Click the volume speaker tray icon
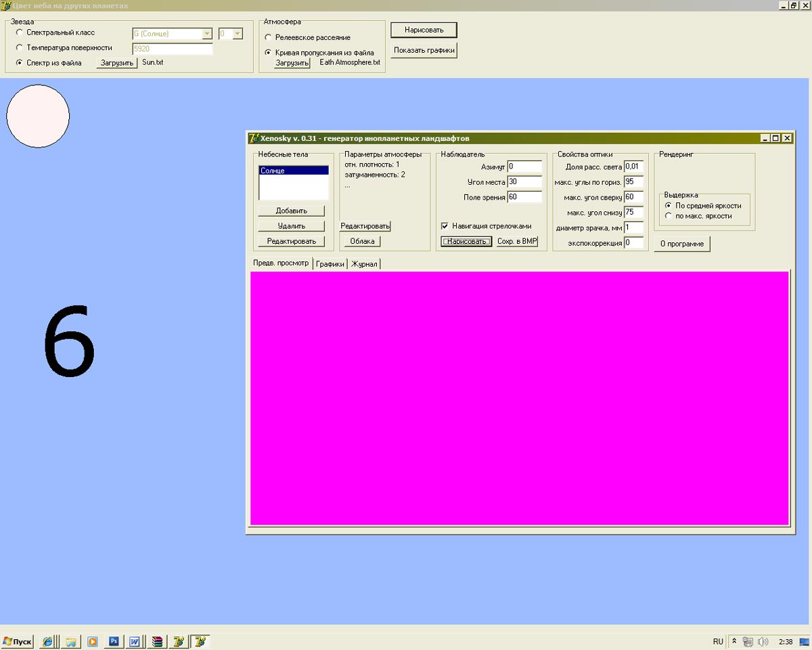This screenshot has height=650, width=812. pos(763,641)
